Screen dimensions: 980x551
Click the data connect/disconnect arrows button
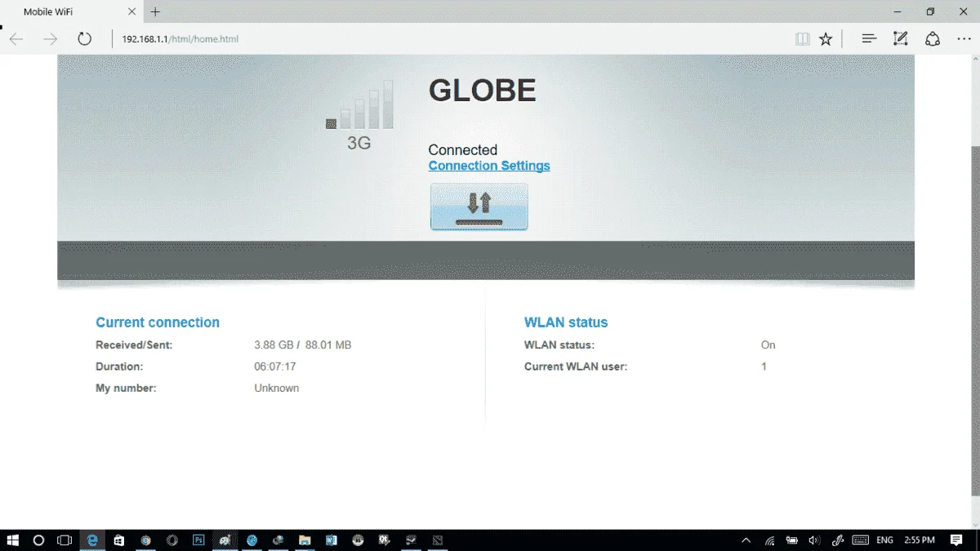point(479,207)
